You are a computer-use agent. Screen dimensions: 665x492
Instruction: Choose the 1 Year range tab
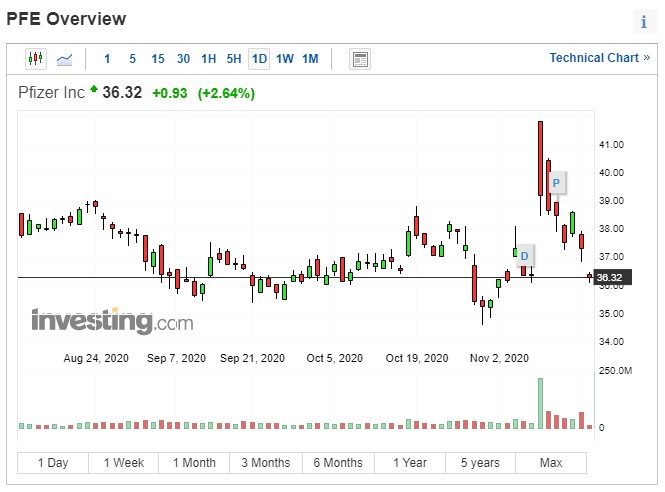410,463
